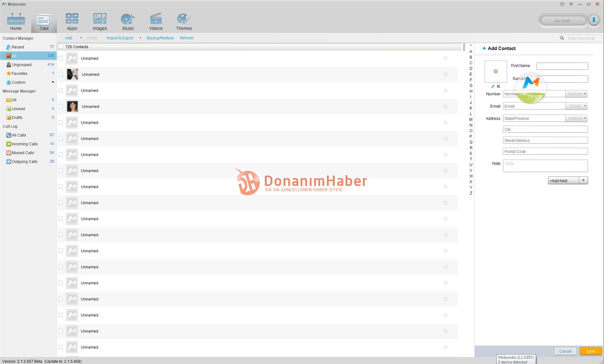Click the First Name input field

click(x=562, y=66)
